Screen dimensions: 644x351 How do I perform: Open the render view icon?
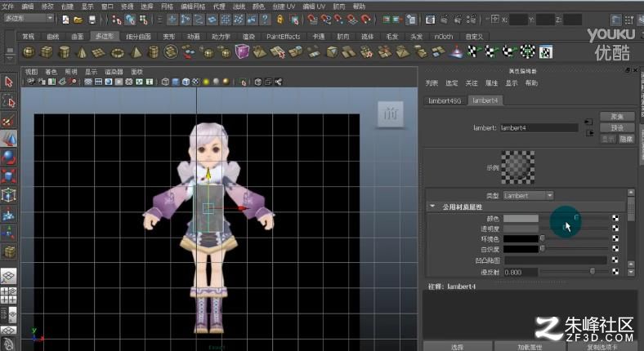click(430, 20)
